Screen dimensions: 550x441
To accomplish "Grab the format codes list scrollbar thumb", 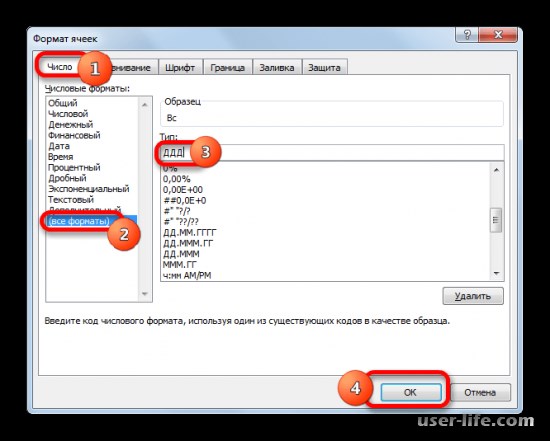I will point(496,220).
